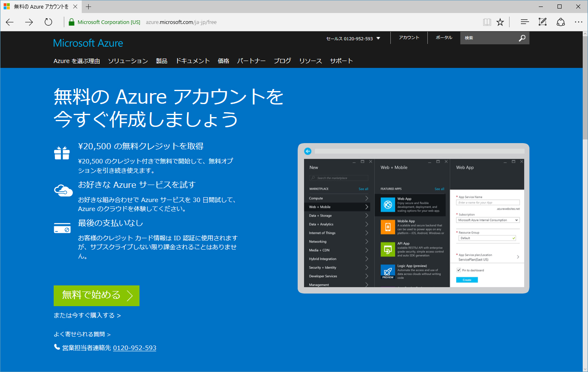Open reading view in the address bar

tap(487, 22)
